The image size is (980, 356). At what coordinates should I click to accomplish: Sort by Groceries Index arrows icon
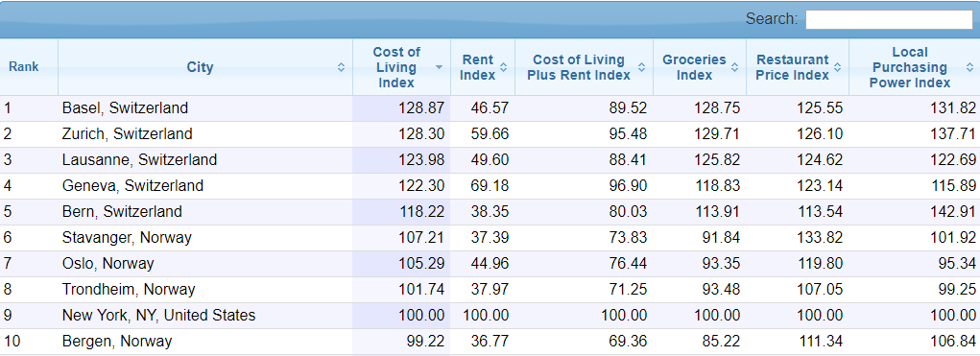click(x=735, y=67)
